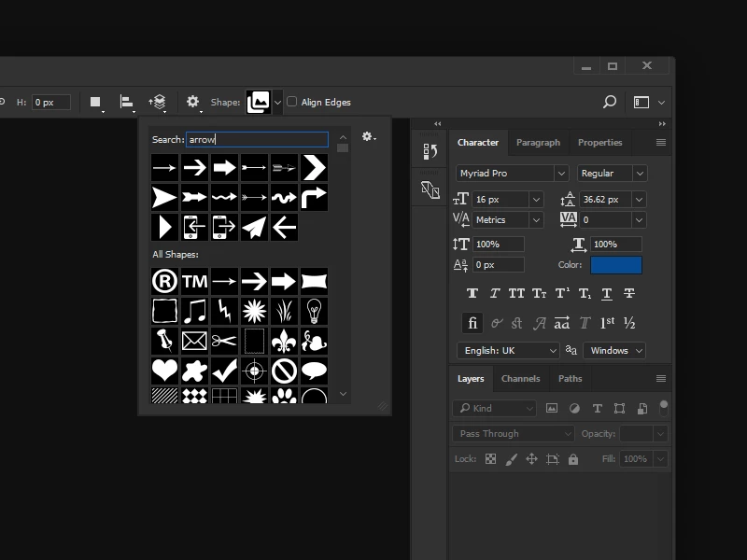Toggle Superscript text style

[x=562, y=293]
